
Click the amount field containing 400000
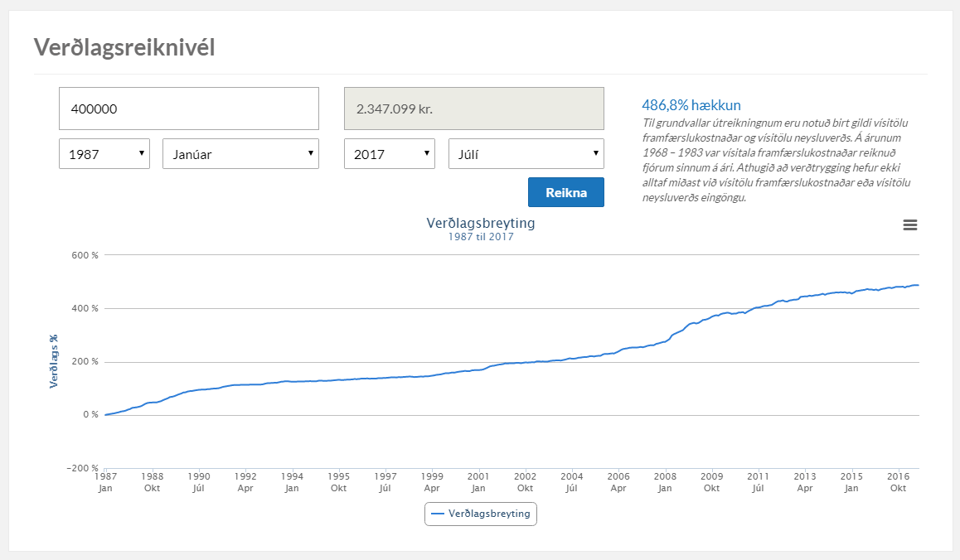pos(188,109)
